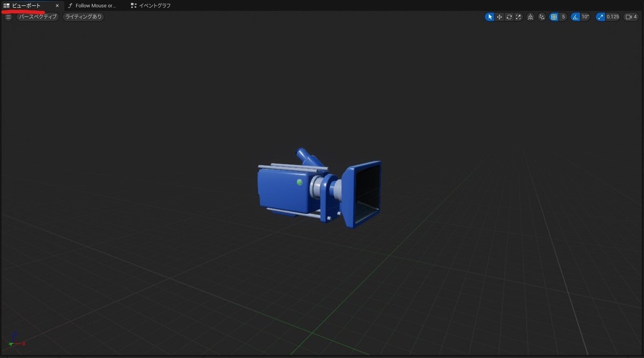The height and width of the screenshot is (358, 644).
Task: Activate the Rotate gizmo tool
Action: [509, 17]
